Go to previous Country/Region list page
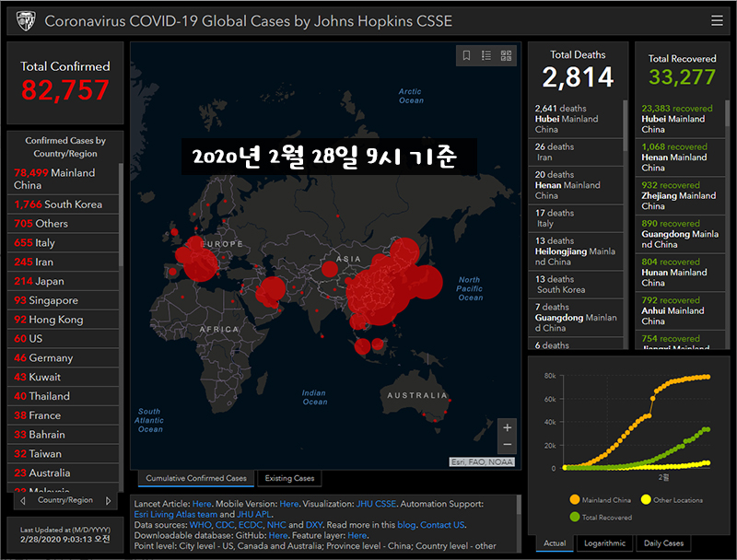The width and height of the screenshot is (737, 560). 22,501
